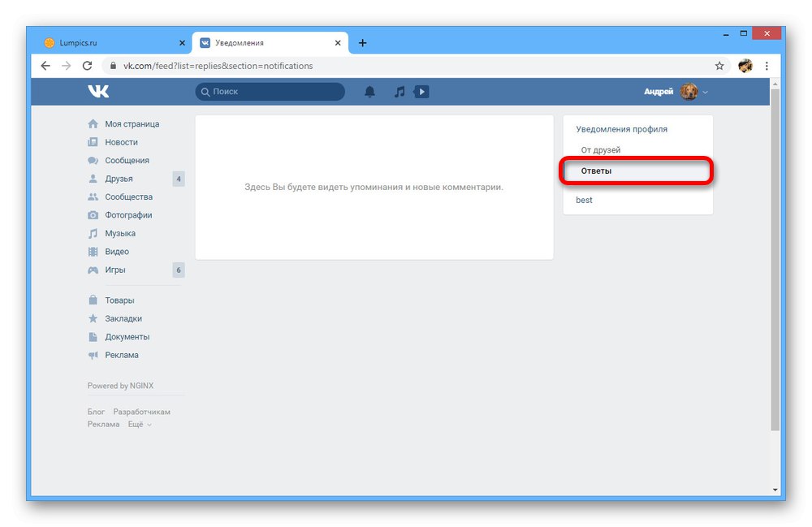Open the video player icon in header
Image resolution: width=812 pixels, height=527 pixels.
421,92
